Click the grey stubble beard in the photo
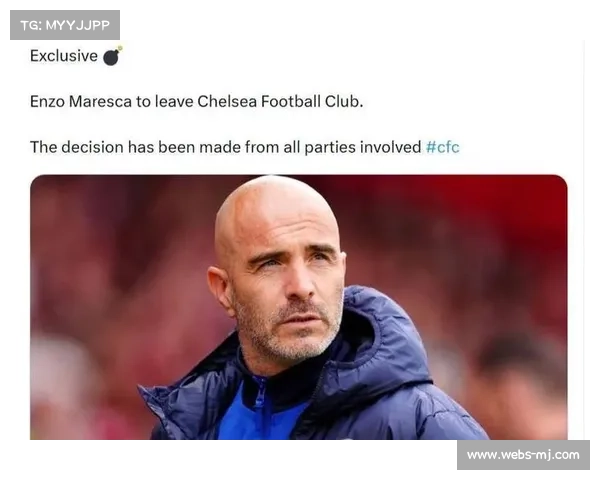Image resolution: width=600 pixels, height=480 pixels. 289,329
